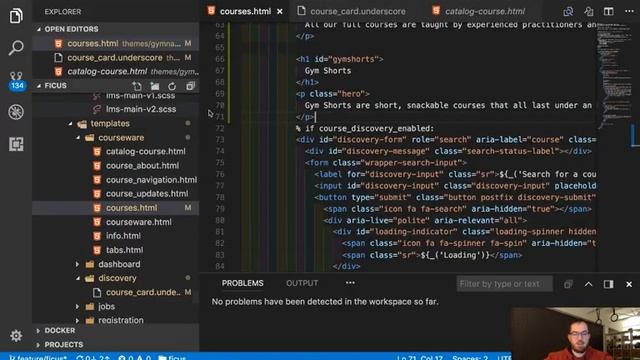
Task: Click the ficus folder item in status bar
Action: 172,357
